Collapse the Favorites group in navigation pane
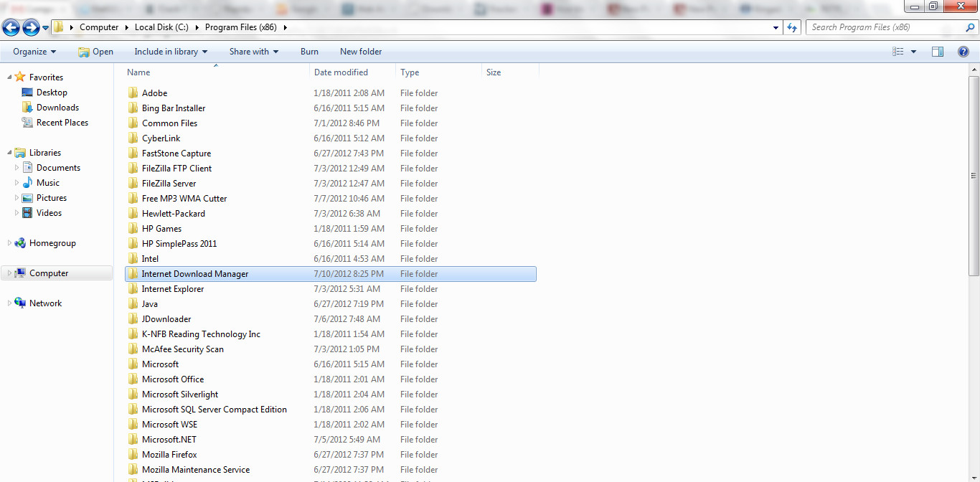Viewport: 980px width, 482px height. pyautogui.click(x=9, y=77)
